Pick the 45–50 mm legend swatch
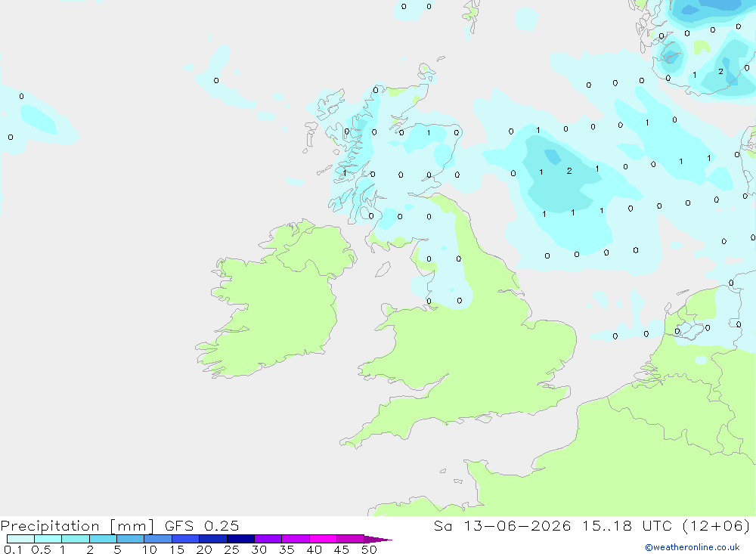This screenshot has height=554, width=756. (350, 539)
